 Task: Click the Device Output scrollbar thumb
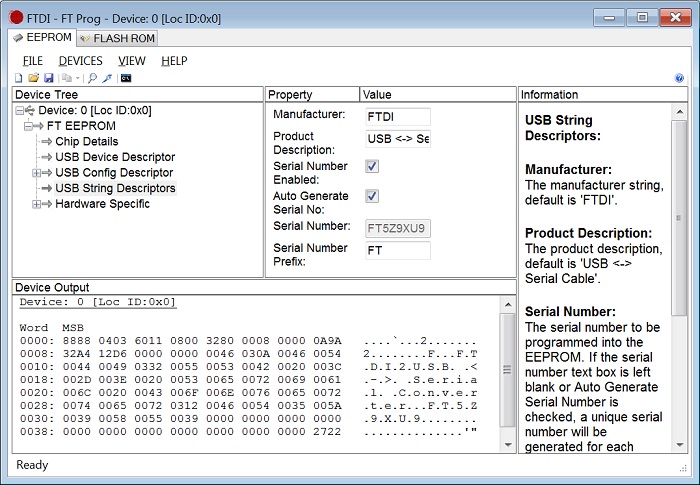pyautogui.click(x=508, y=370)
